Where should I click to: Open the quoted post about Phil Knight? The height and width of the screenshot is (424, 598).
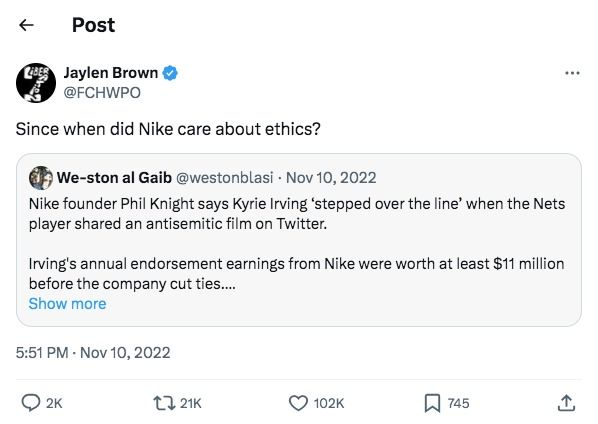click(299, 240)
